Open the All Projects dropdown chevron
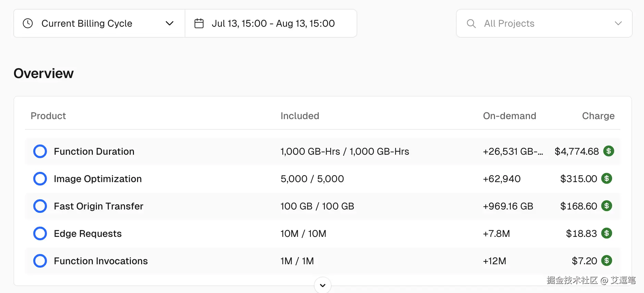Screen dimensions: 644x293 [618, 23]
